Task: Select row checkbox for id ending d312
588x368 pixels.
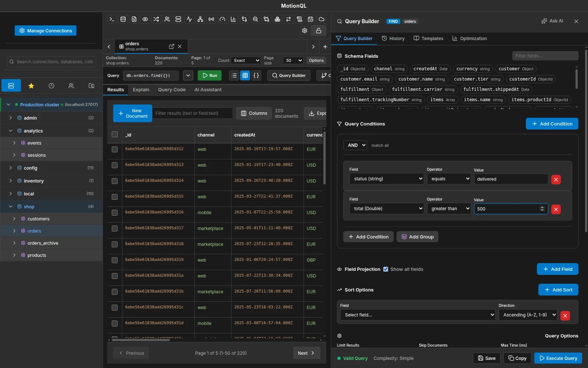Action: 115,149
